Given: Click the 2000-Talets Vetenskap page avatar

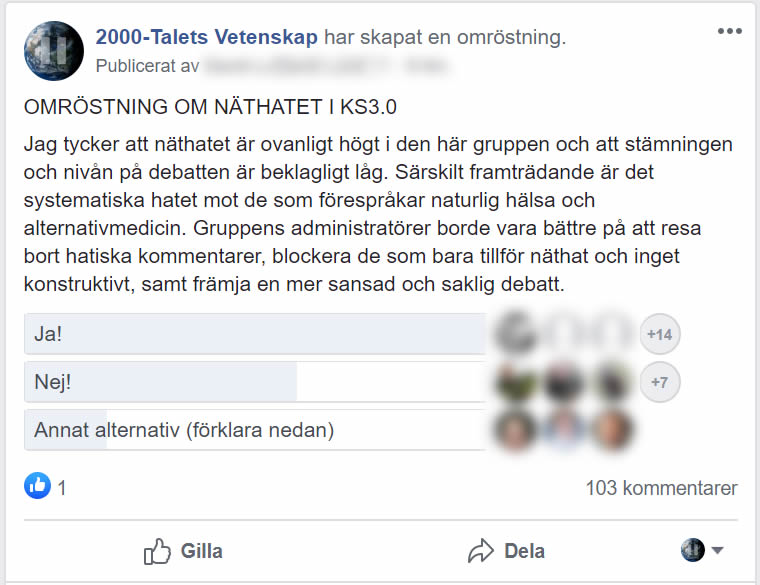Looking at the screenshot, I should point(53,51).
